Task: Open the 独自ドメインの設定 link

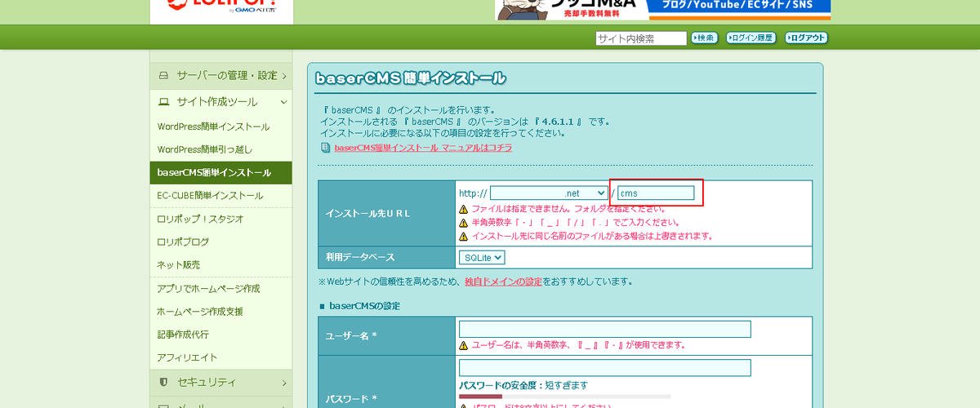Action: point(503,282)
